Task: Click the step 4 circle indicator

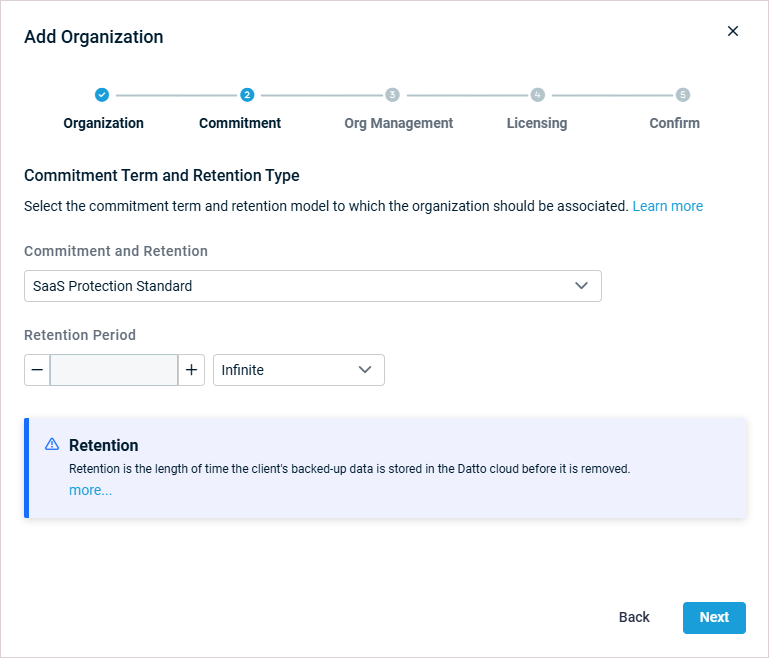Action: point(537,95)
